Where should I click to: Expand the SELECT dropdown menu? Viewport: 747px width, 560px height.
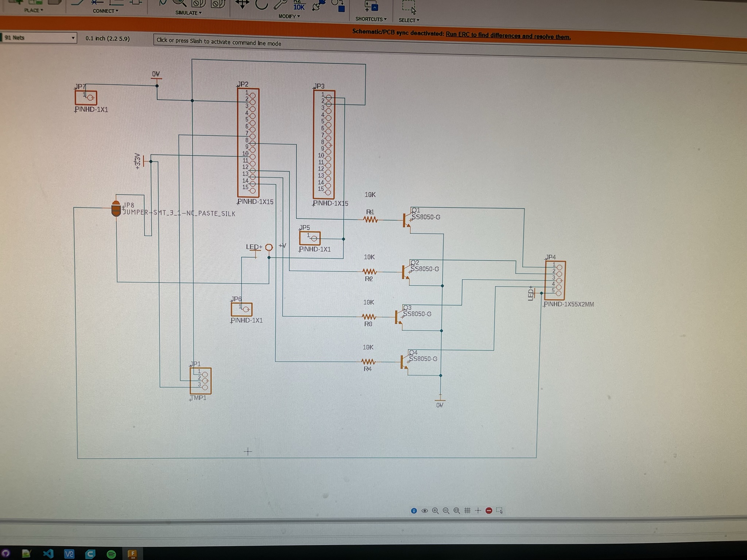(x=409, y=20)
